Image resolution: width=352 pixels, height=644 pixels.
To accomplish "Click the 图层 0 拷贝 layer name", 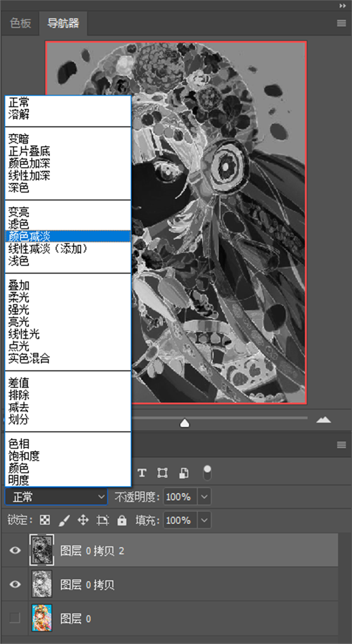I will click(87, 585).
